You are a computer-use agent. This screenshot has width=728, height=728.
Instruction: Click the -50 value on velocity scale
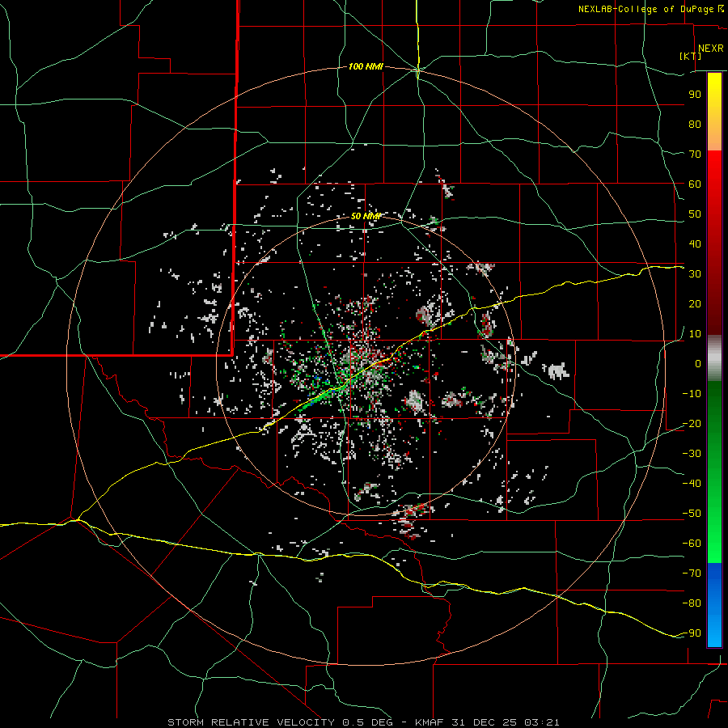(692, 514)
